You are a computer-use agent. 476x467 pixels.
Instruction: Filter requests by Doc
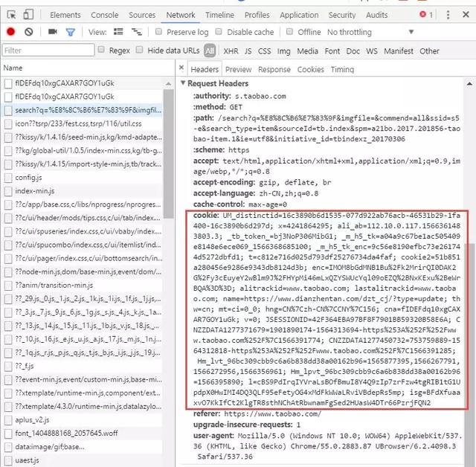coord(353,51)
